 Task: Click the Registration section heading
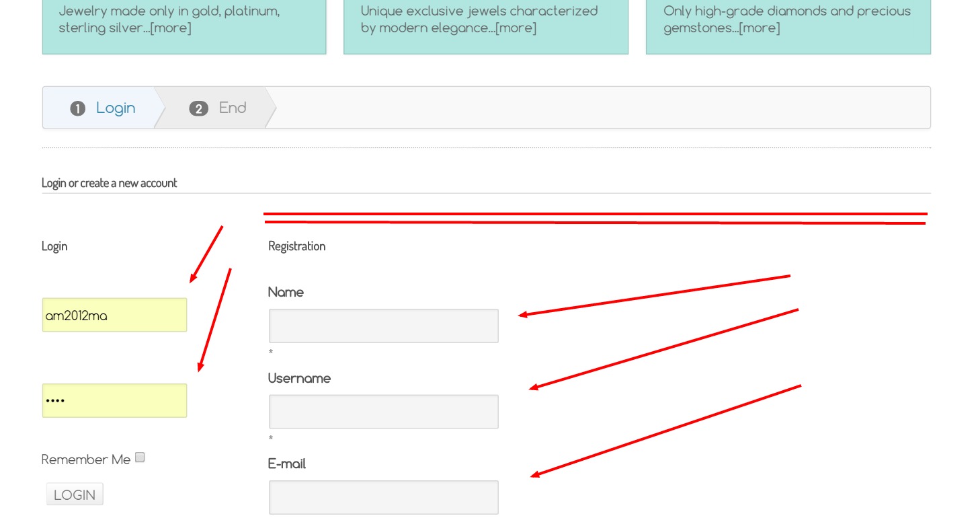point(296,246)
